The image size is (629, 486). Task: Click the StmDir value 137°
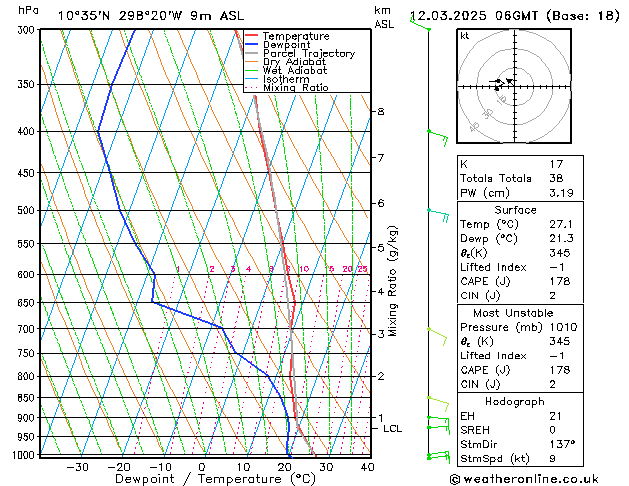point(562,445)
